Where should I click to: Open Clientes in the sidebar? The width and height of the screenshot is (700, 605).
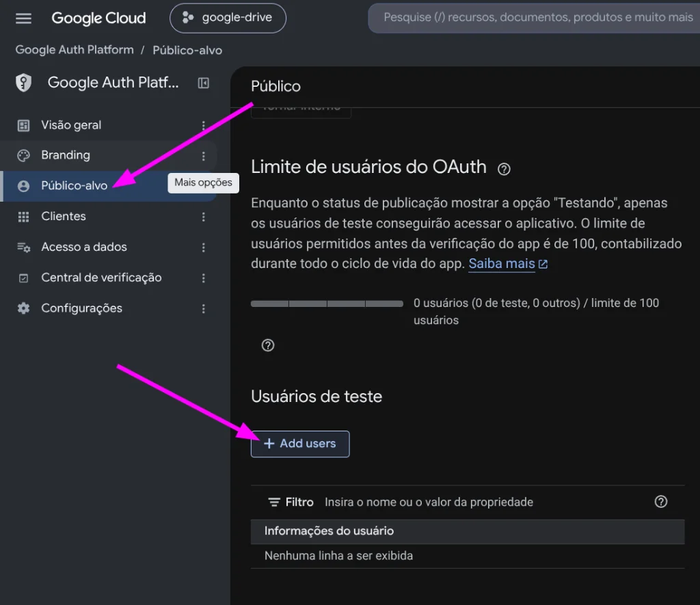[x=64, y=216]
